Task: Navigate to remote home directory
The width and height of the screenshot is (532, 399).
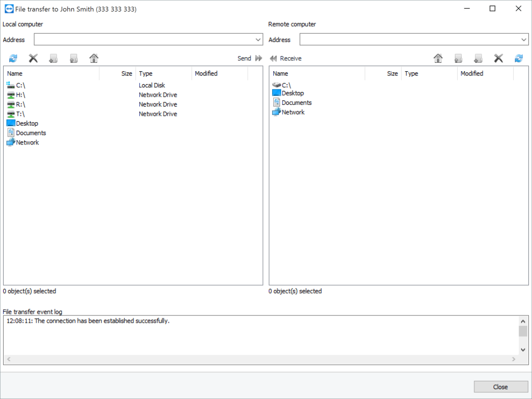Action: click(x=438, y=58)
